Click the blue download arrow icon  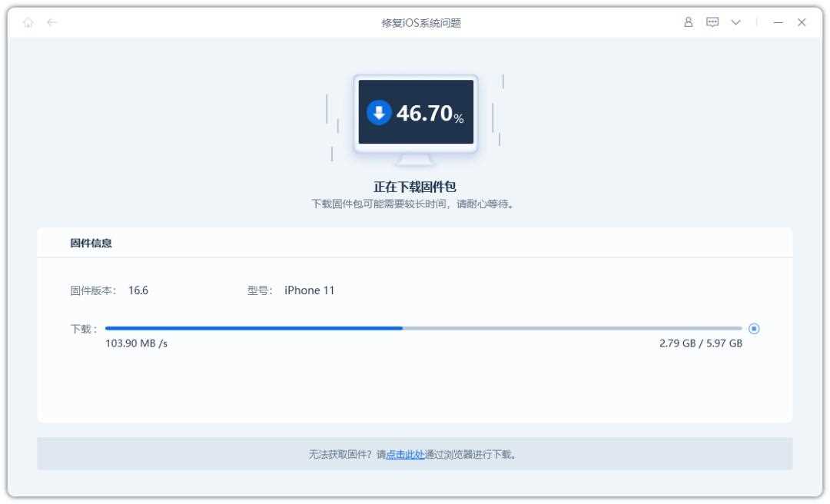tap(379, 113)
